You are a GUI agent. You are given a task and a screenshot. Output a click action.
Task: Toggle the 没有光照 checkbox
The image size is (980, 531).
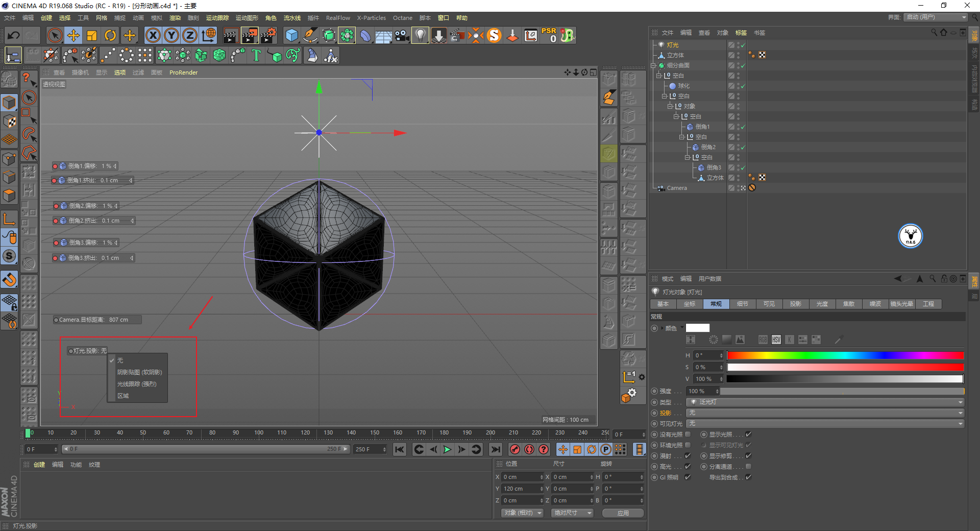[688, 435]
